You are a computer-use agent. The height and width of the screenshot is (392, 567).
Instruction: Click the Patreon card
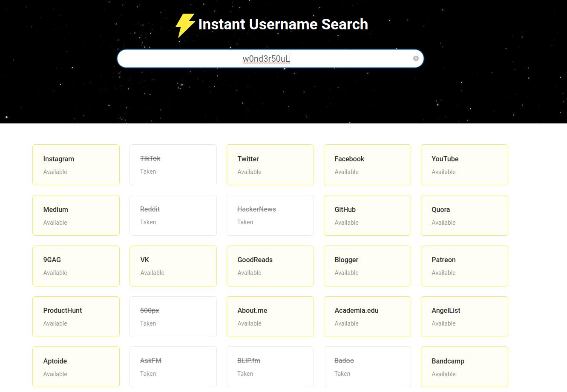point(464,266)
